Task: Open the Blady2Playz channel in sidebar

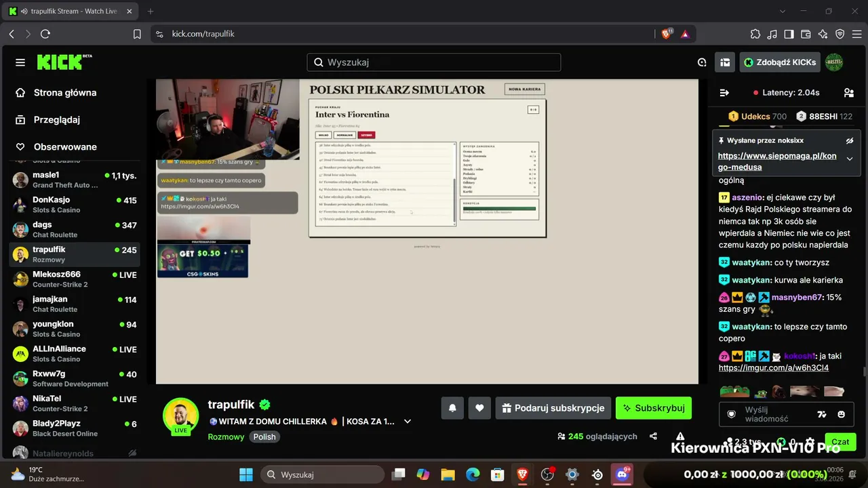Action: click(75, 428)
